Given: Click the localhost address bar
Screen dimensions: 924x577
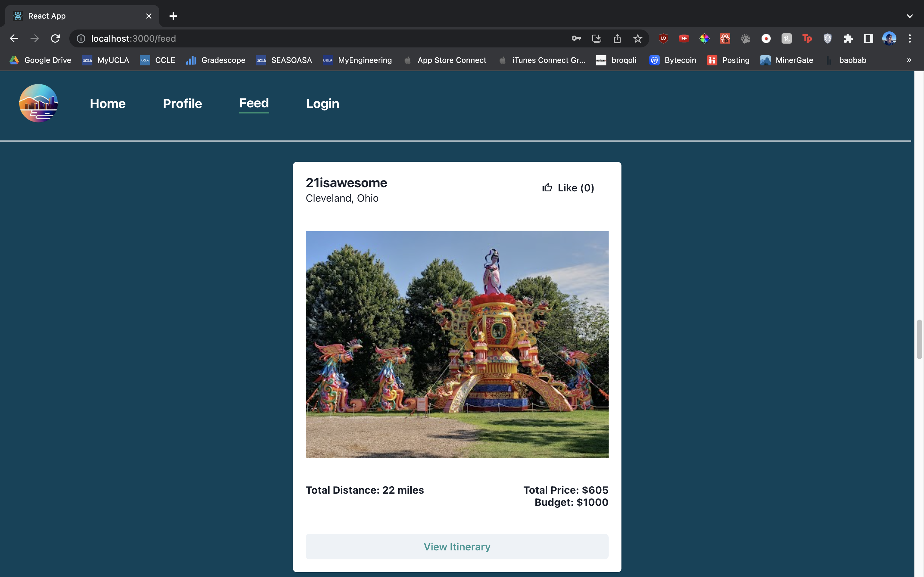Looking at the screenshot, I should coord(305,38).
